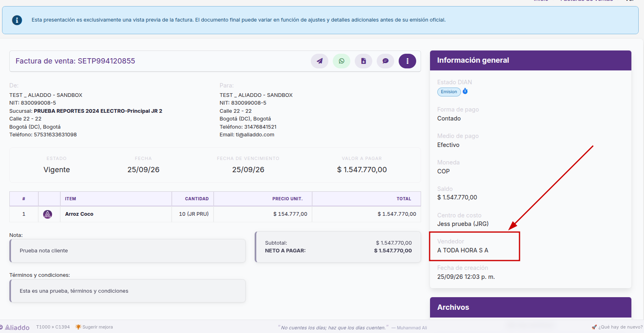Click the invoice title SETP994120855
Screen dimensions: 644x333
pos(75,61)
